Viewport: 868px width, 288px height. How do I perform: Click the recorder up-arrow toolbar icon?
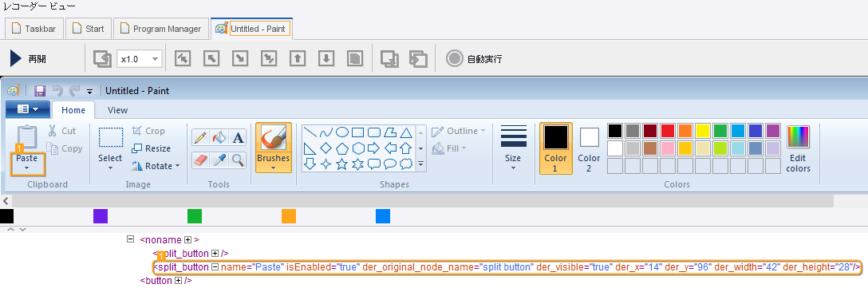point(298,58)
